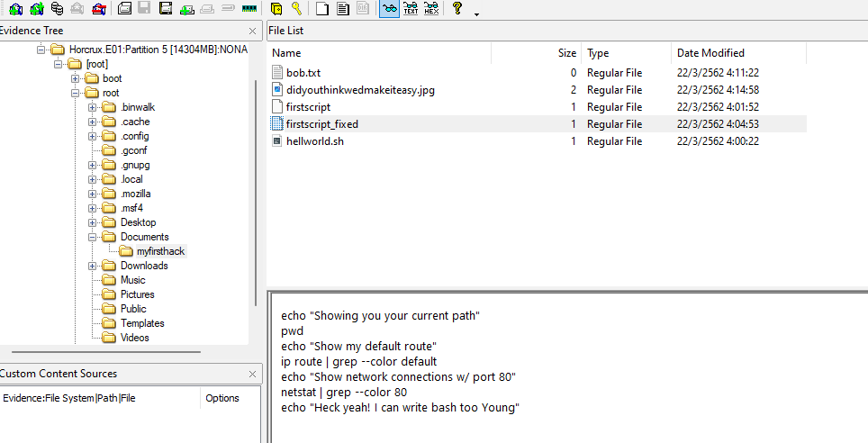Expand the boot folder node

(75, 78)
